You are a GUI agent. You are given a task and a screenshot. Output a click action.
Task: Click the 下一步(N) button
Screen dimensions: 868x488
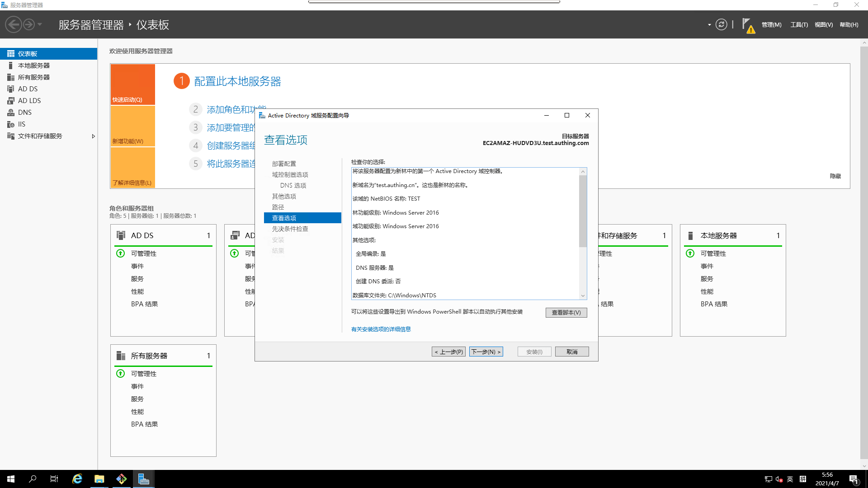coord(486,352)
